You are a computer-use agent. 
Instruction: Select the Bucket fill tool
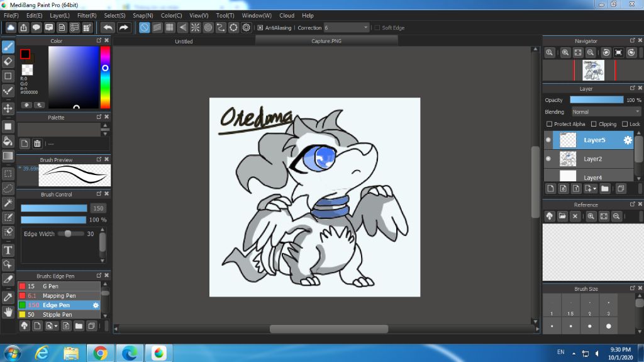8,141
